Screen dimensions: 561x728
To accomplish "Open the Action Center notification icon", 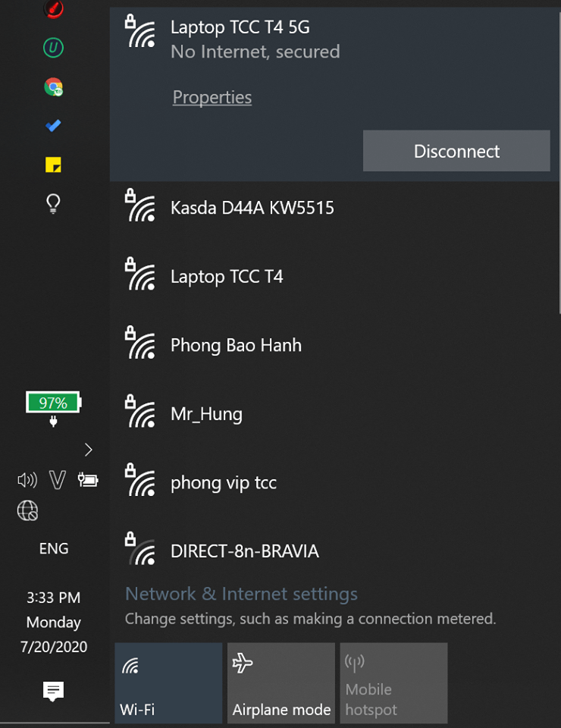I will (x=53, y=691).
